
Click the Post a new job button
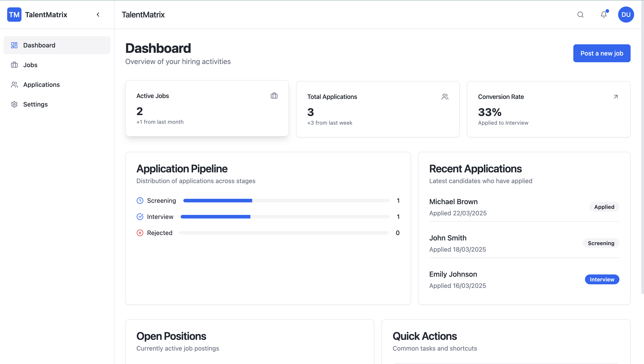tap(602, 53)
